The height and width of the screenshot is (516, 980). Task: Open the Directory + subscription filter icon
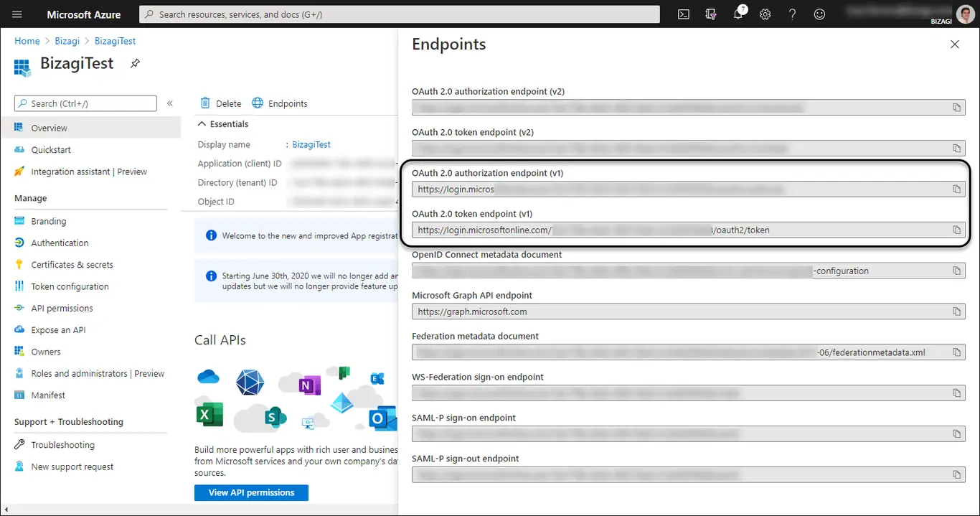coord(711,14)
